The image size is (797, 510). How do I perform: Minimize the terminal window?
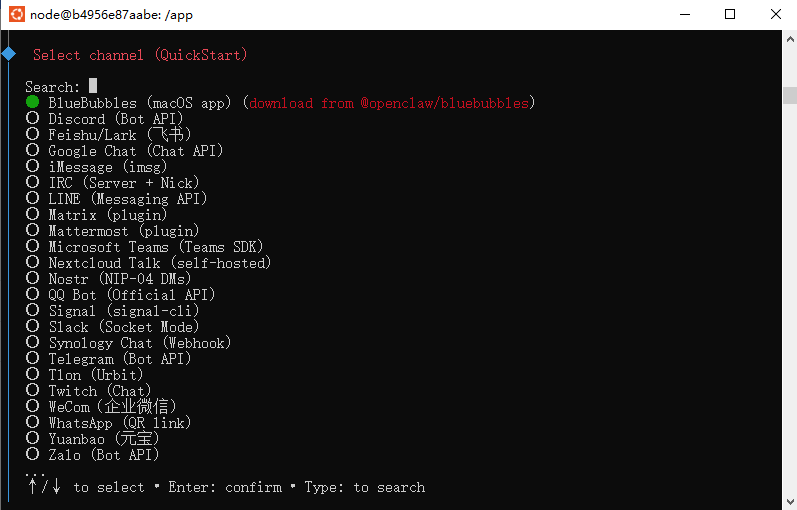[x=685, y=14]
